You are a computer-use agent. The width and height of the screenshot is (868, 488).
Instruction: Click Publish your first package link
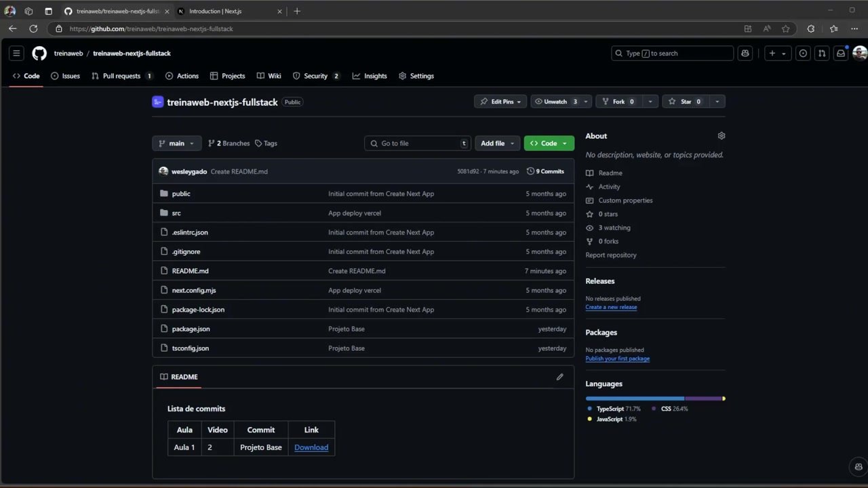coord(617,359)
